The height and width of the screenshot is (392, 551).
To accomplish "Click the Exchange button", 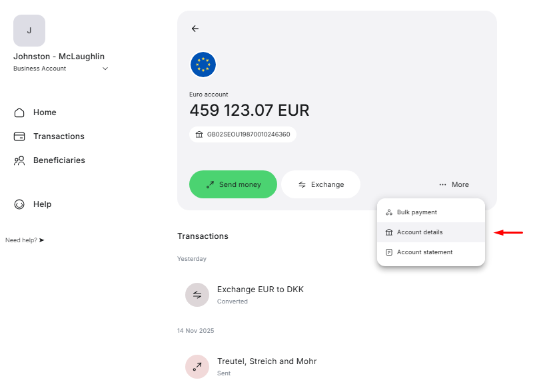I will click(320, 184).
